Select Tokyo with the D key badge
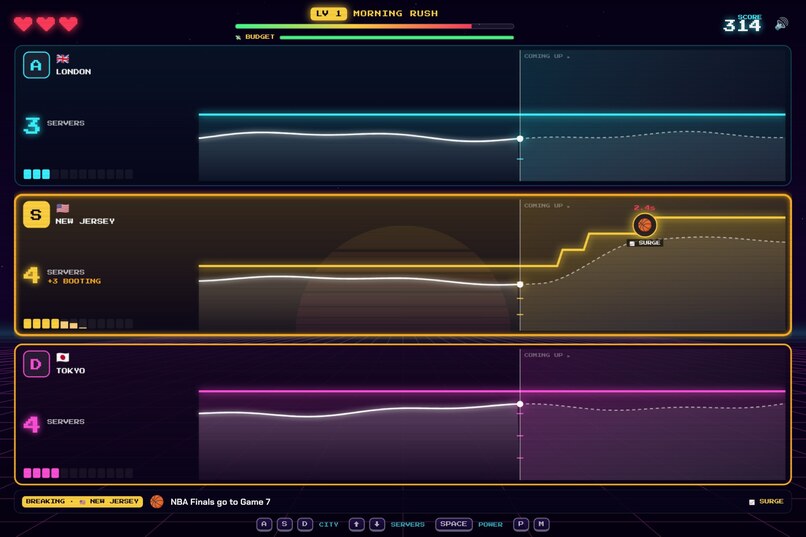Viewport: 806px width, 537px height. 36,364
